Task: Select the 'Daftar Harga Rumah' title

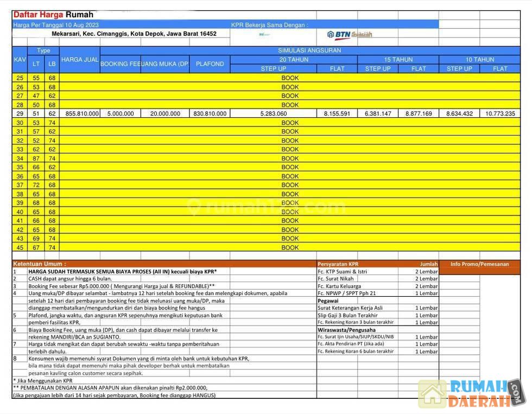Action: click(x=53, y=15)
